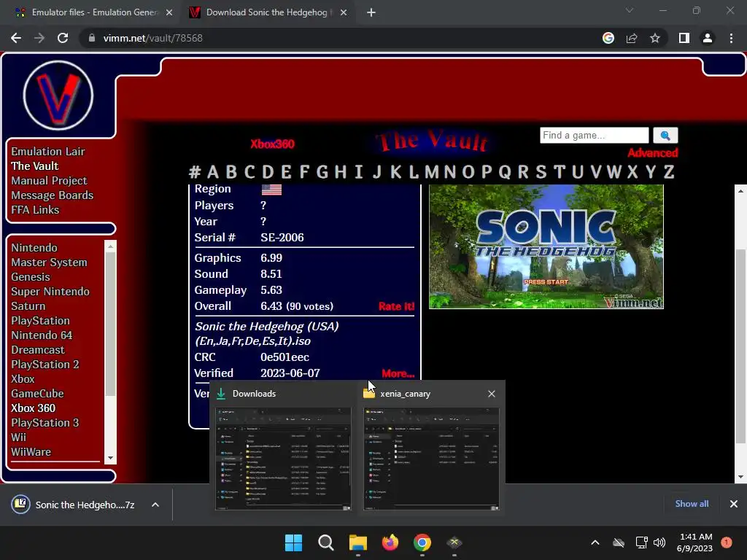
Task: Click Show all downloads
Action: [x=692, y=504]
